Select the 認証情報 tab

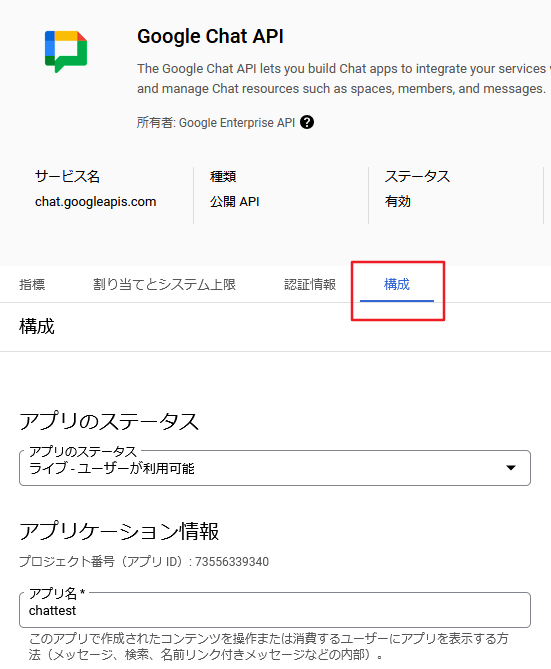(x=310, y=284)
